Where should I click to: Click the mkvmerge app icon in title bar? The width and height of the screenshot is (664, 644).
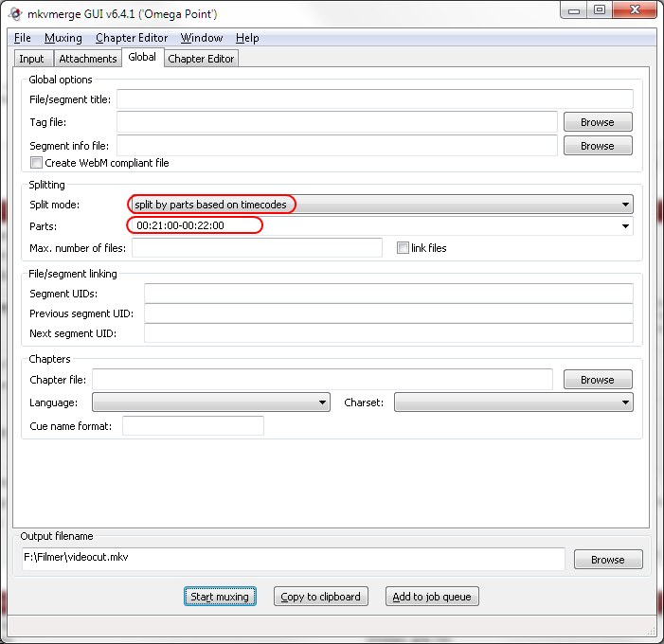(16, 14)
